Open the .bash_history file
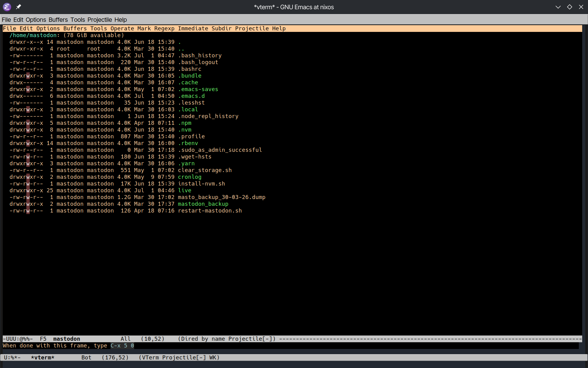This screenshot has width=588, height=368. click(x=200, y=56)
